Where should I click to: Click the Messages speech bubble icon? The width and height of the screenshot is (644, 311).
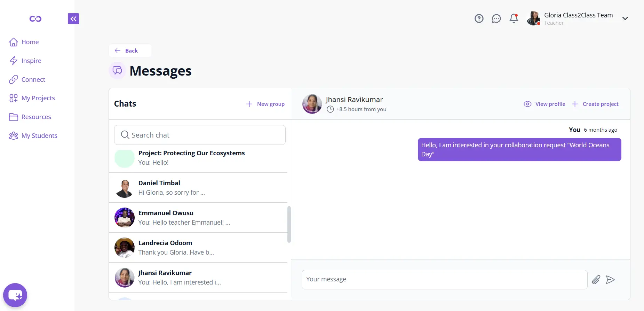[x=117, y=71]
